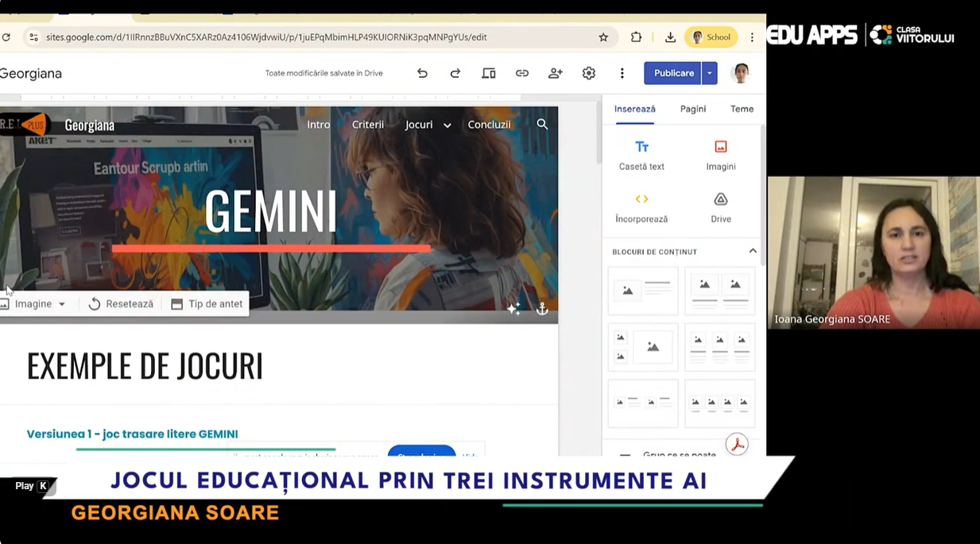The width and height of the screenshot is (980, 544).
Task: Open the Publicare dropdown arrow
Action: [x=710, y=73]
